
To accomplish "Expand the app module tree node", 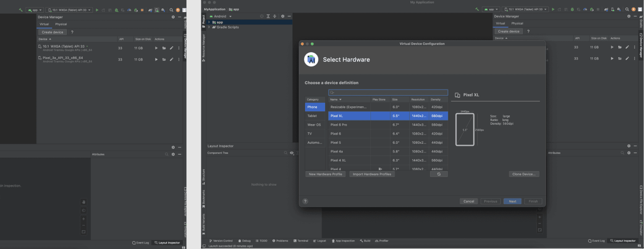I will (209, 22).
